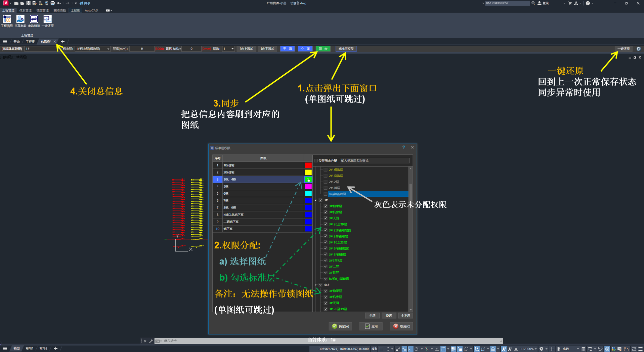644x352 pixels.
Task: Open the 层数 dropdown
Action: click(x=228, y=49)
